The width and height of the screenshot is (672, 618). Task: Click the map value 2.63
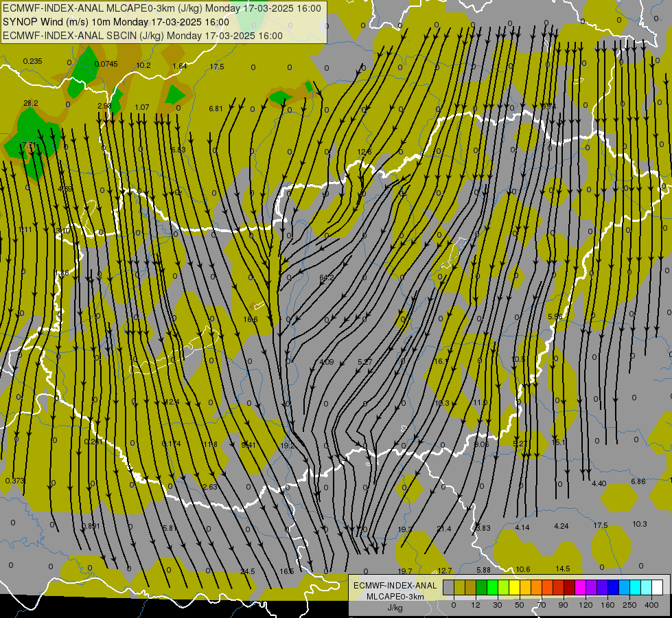(x=210, y=487)
